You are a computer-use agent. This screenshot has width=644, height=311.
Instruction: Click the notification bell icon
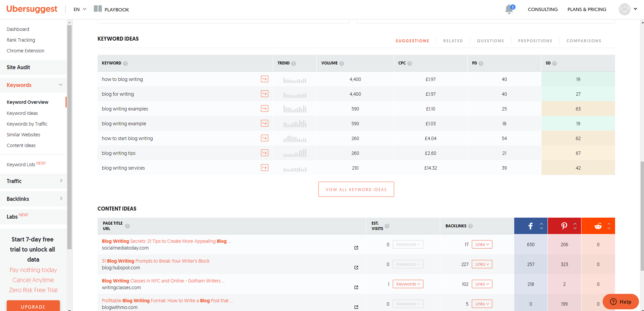pyautogui.click(x=509, y=9)
